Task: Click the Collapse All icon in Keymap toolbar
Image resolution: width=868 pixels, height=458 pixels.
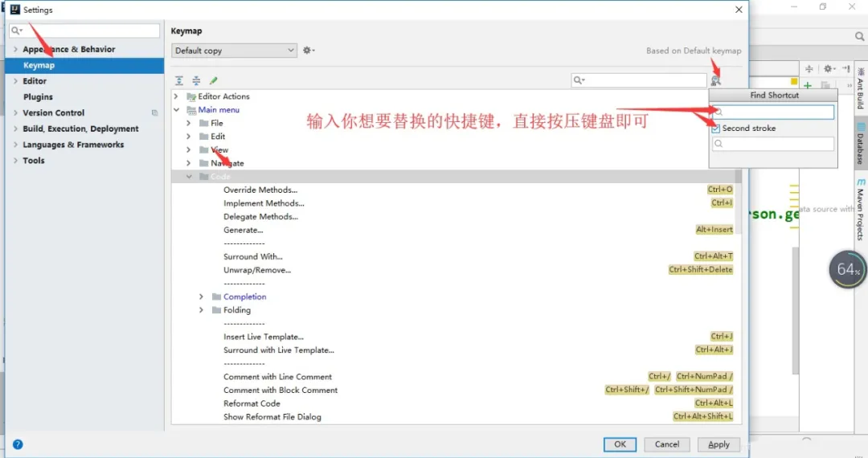Action: (196, 80)
